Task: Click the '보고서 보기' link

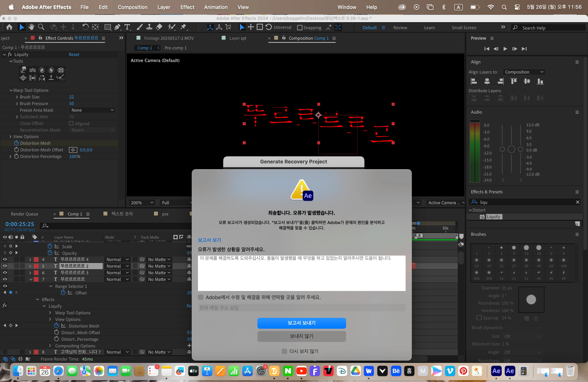Action: (x=209, y=240)
